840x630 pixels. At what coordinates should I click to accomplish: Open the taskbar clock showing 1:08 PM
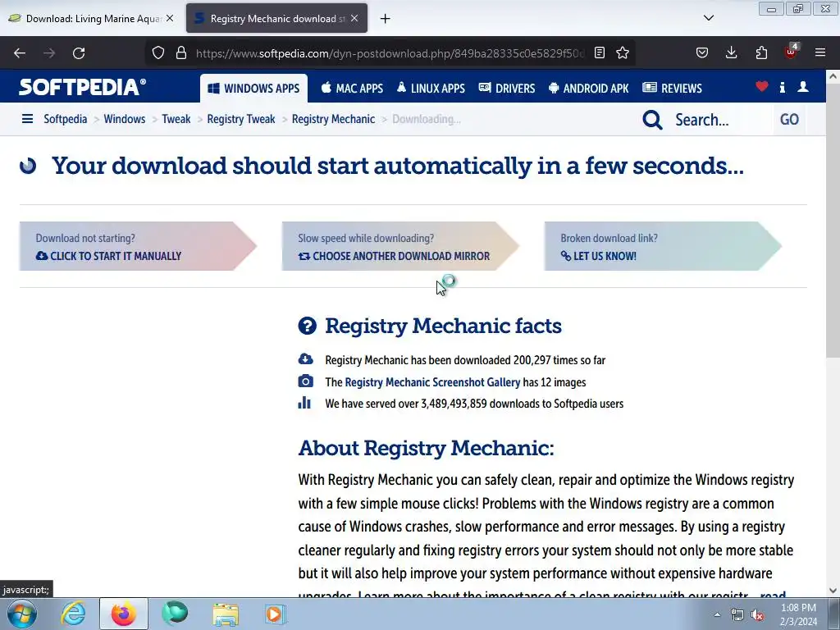(x=798, y=614)
